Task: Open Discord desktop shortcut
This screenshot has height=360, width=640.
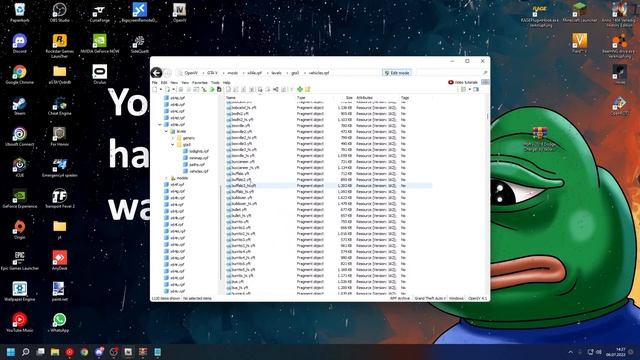Action: [19, 44]
